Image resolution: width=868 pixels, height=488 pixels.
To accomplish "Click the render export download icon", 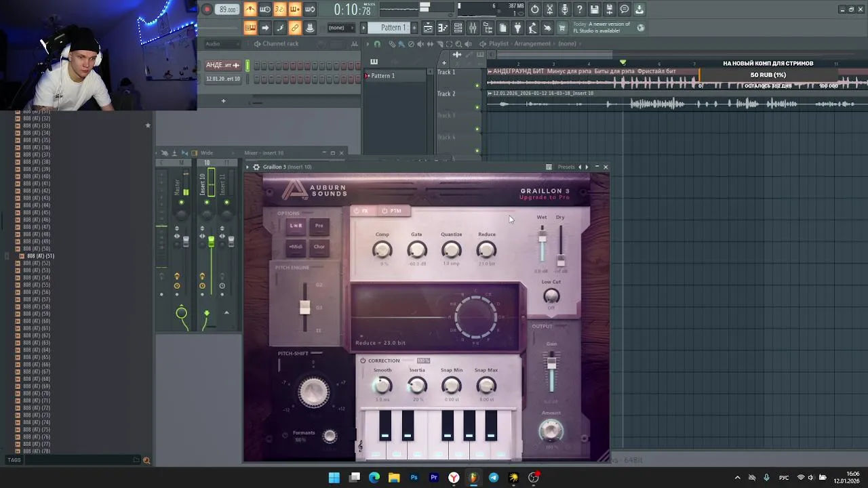I will (639, 9).
